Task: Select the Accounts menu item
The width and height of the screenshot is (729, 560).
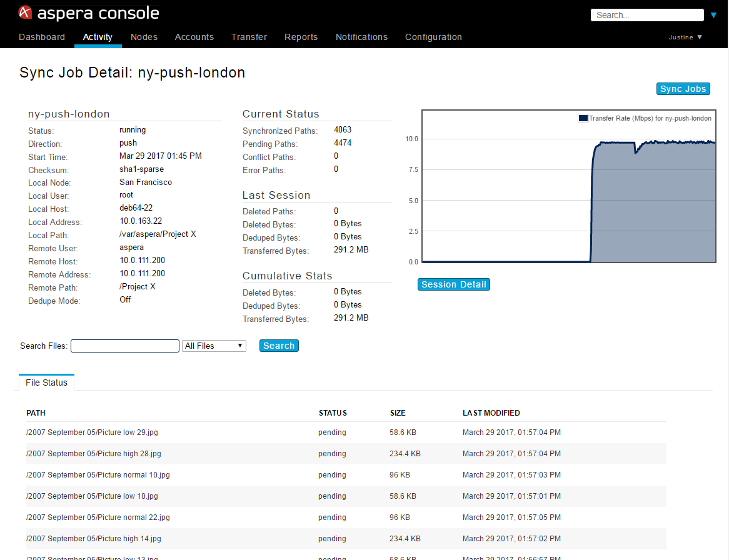Action: click(x=194, y=37)
